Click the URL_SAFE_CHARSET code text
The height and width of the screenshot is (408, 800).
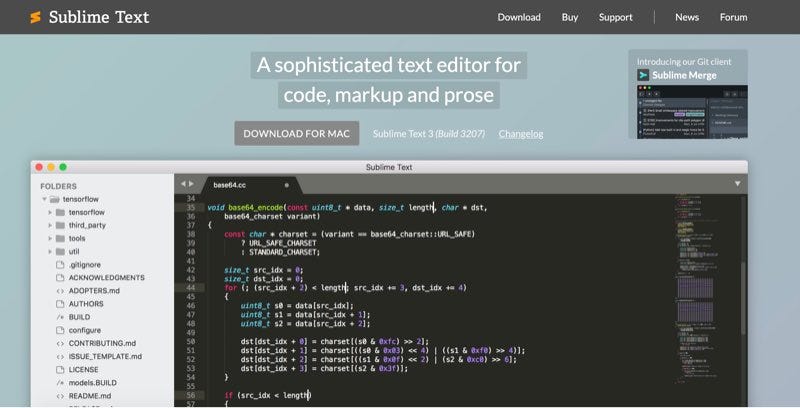coord(283,243)
